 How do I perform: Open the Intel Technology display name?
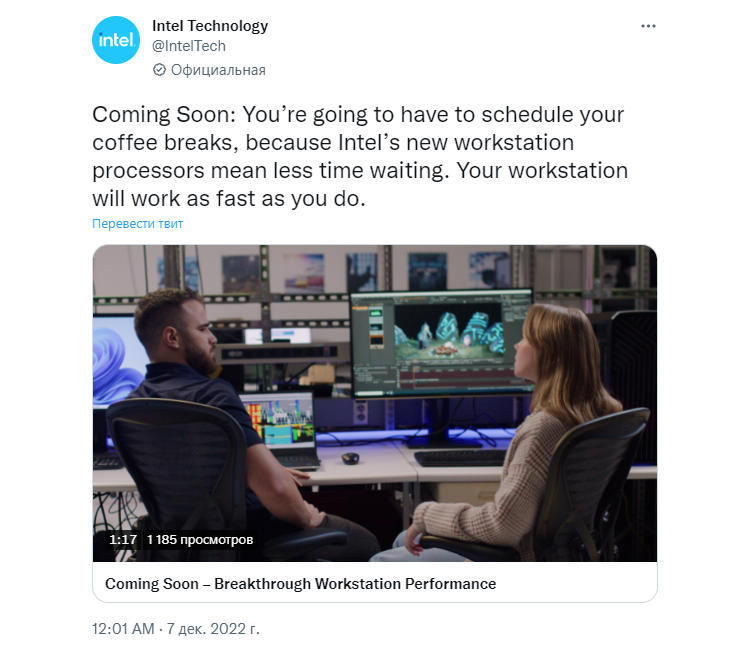pyautogui.click(x=210, y=26)
